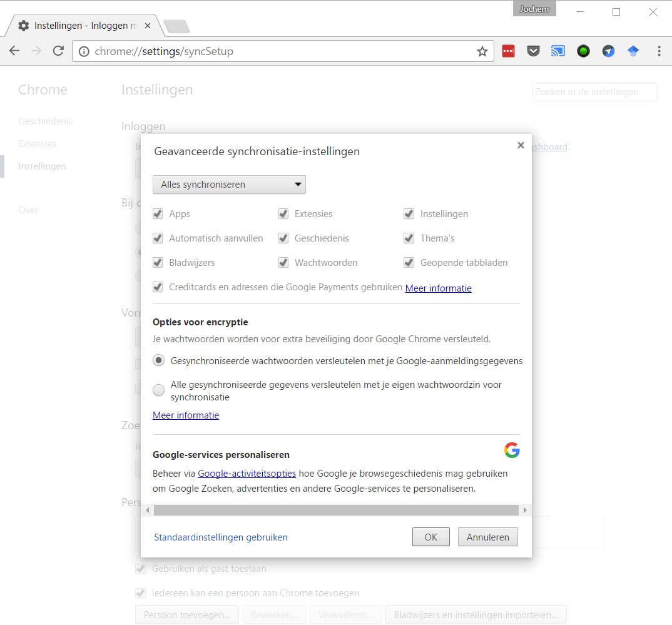Close the Instellingen browser tab
Image resolution: width=672 pixels, height=625 pixels.
(x=148, y=26)
